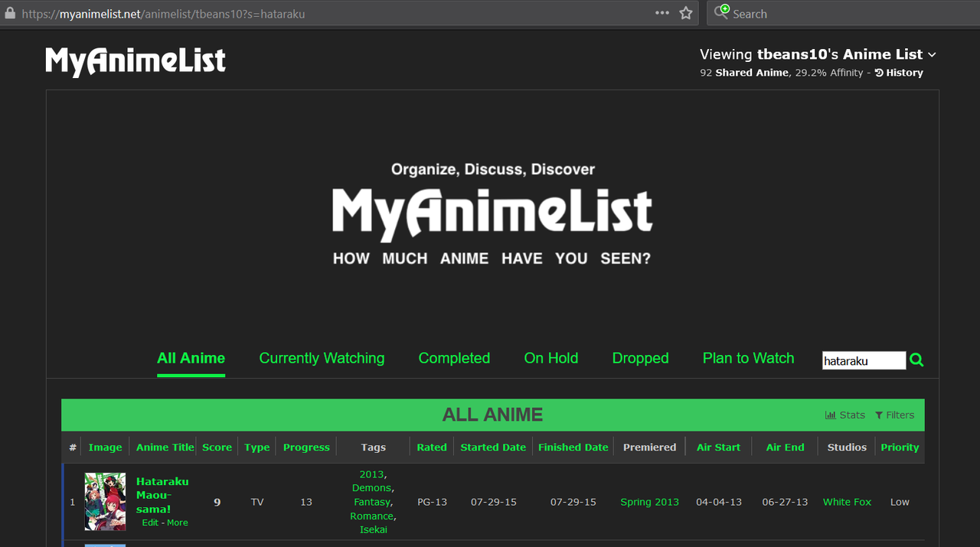The height and width of the screenshot is (547, 980).
Task: Click the Low priority cell
Action: tap(900, 502)
